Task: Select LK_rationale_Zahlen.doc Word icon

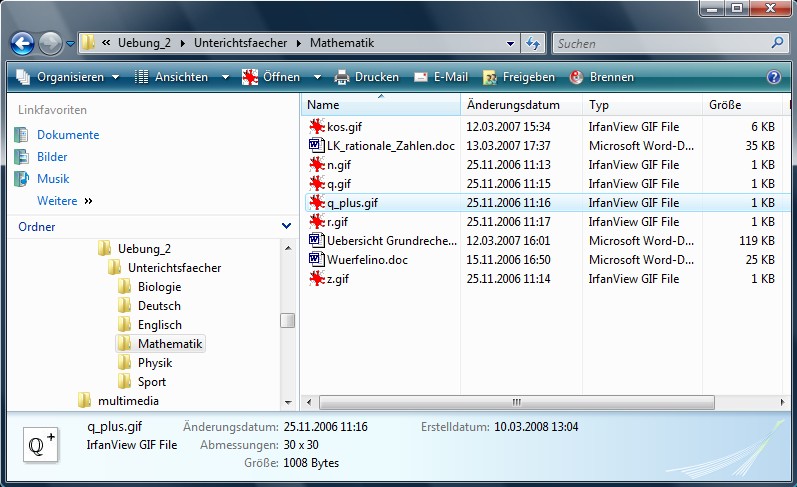Action: click(316, 145)
